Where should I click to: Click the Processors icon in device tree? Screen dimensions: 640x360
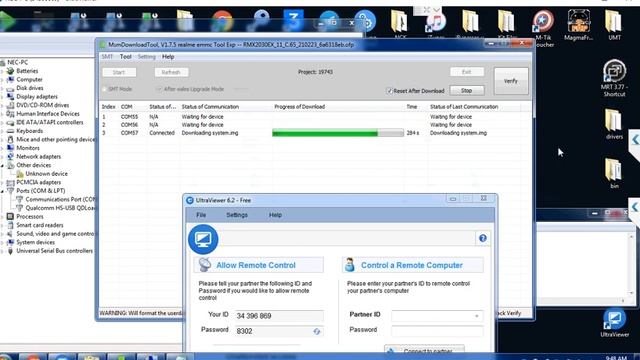point(11,217)
